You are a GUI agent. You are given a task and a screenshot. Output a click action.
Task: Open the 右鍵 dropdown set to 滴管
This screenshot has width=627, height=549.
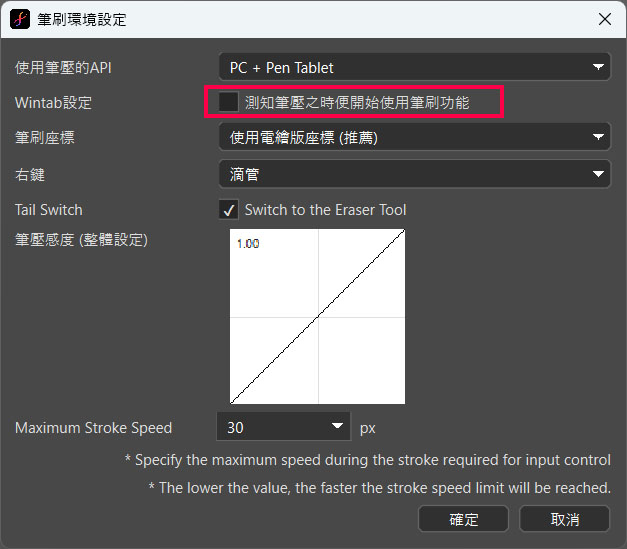click(x=413, y=174)
